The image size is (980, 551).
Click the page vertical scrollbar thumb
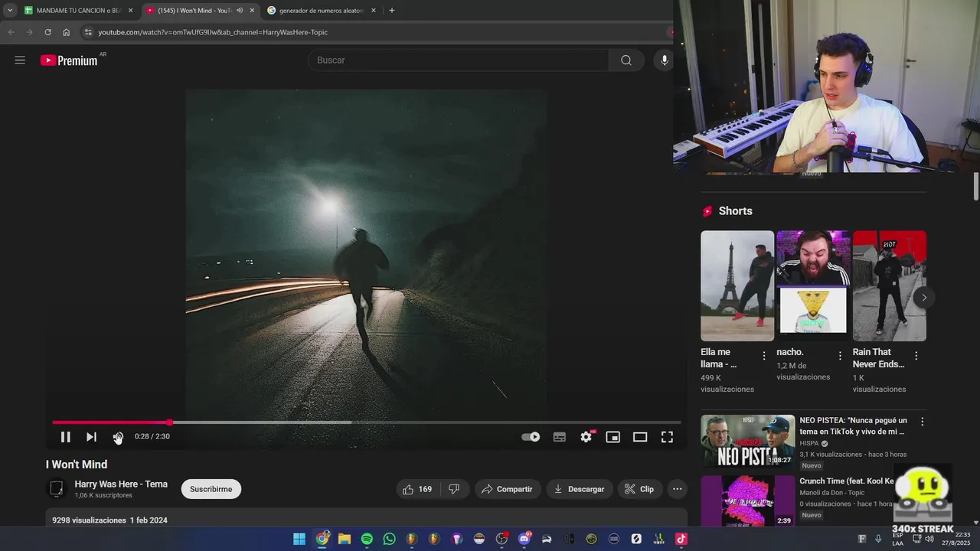(976, 186)
